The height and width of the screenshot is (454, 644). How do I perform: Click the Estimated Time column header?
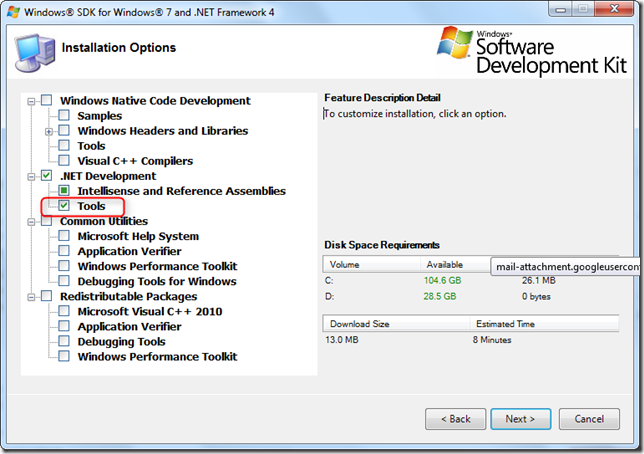[x=545, y=324]
